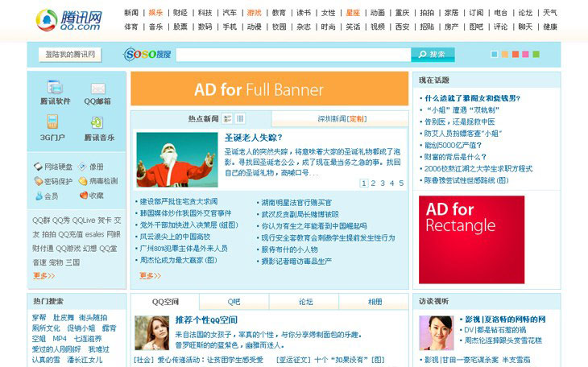Screen dimensions: 588x367
Task: Open headline 圣诞老人失踪?
Action: coord(254,138)
